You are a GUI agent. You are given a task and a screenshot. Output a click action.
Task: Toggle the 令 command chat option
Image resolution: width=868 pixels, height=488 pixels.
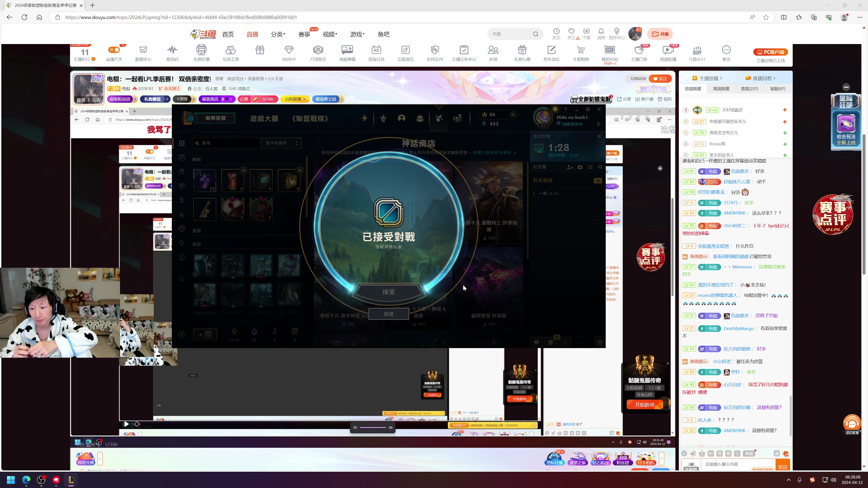click(737, 453)
